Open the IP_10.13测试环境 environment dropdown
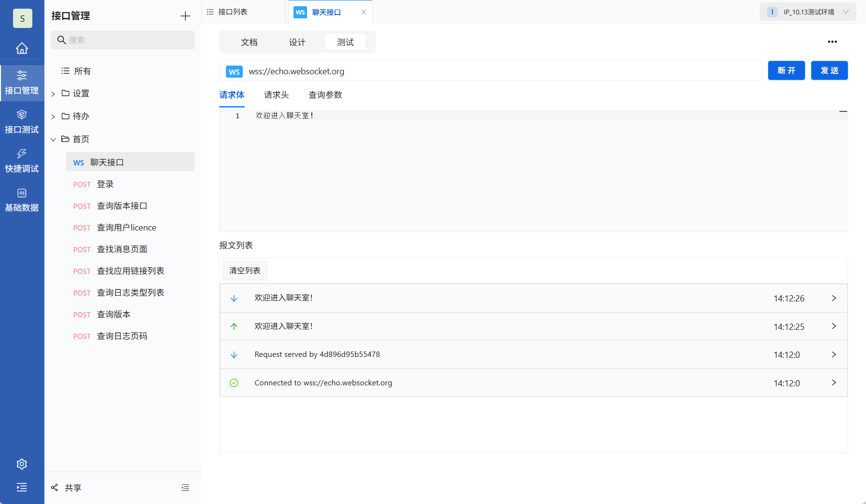 (808, 12)
